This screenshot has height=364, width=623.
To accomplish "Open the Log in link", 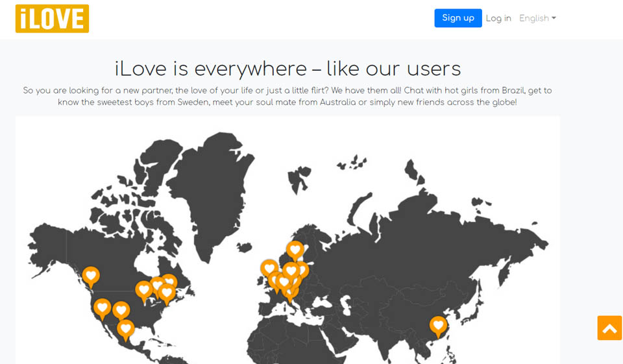I will (x=498, y=18).
